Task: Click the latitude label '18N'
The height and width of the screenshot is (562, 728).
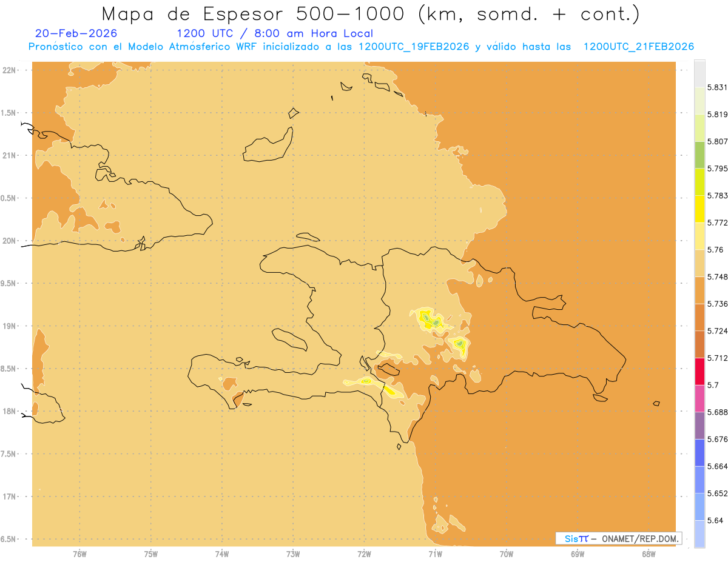Action: (x=10, y=411)
